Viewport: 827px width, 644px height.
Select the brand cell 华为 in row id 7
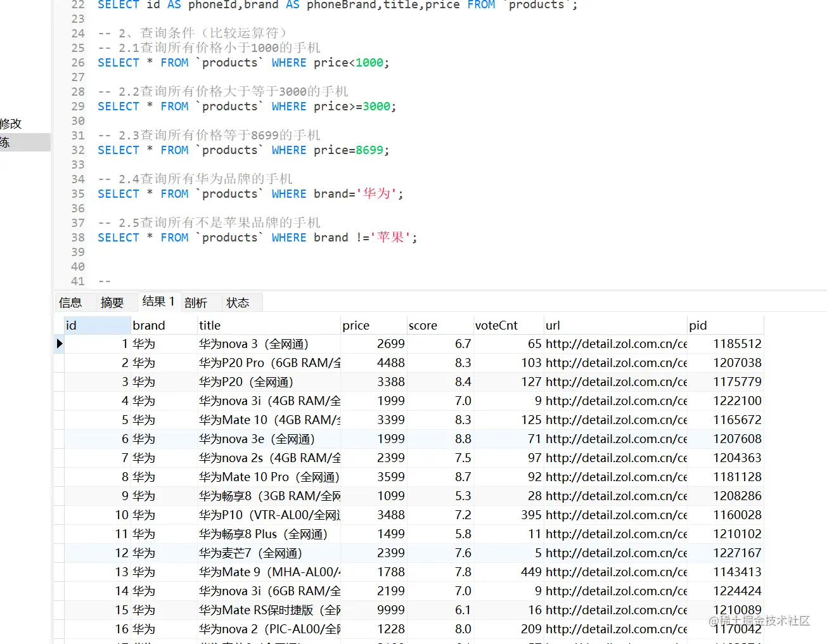tap(164, 458)
